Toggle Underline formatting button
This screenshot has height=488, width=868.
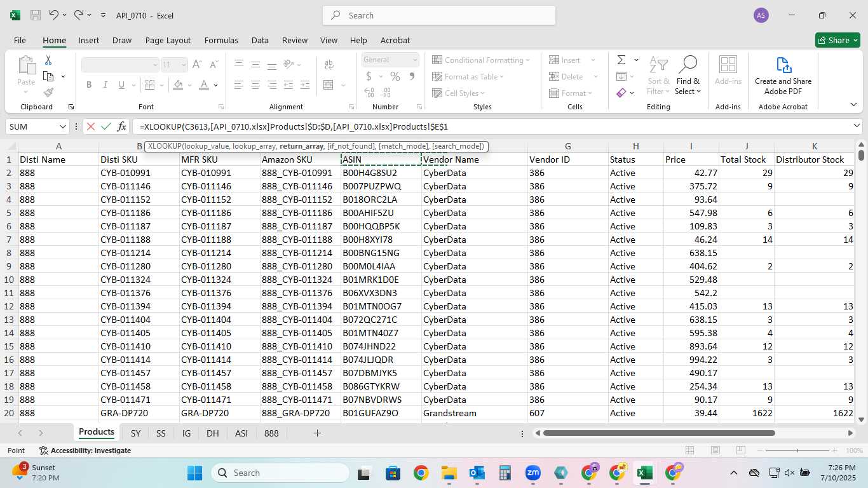(122, 85)
